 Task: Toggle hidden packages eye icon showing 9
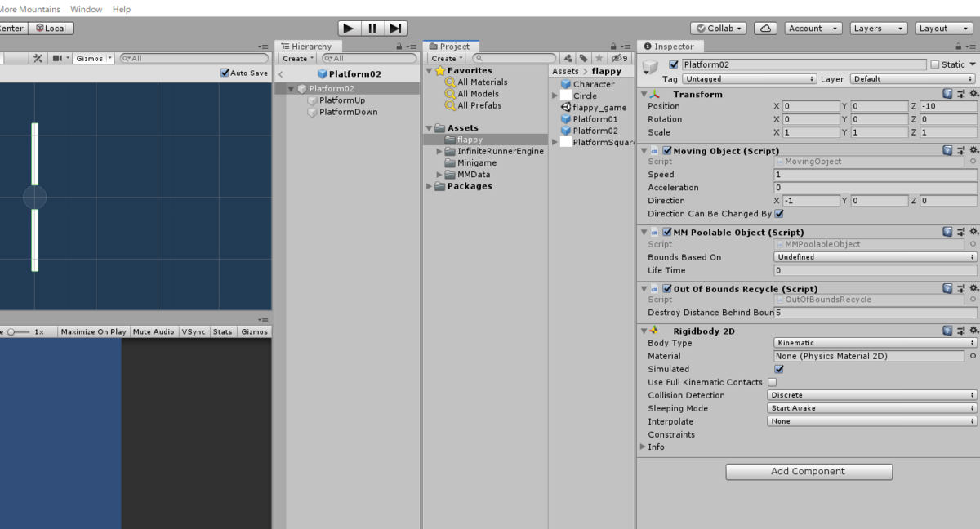(x=620, y=58)
